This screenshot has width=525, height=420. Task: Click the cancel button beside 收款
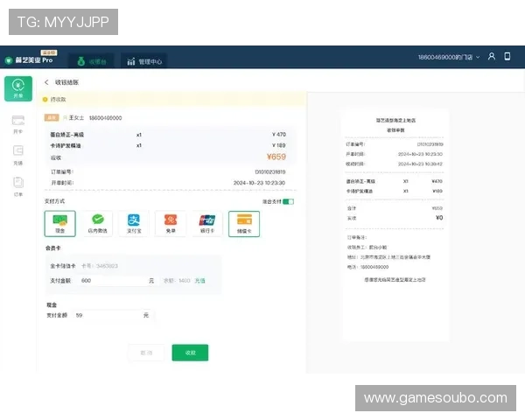(146, 353)
